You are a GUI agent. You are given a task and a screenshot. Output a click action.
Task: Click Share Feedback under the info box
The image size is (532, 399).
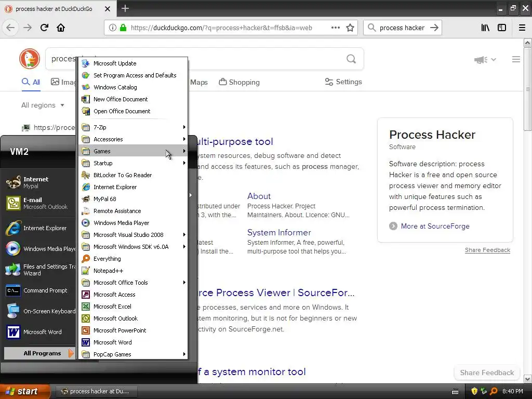487,250
